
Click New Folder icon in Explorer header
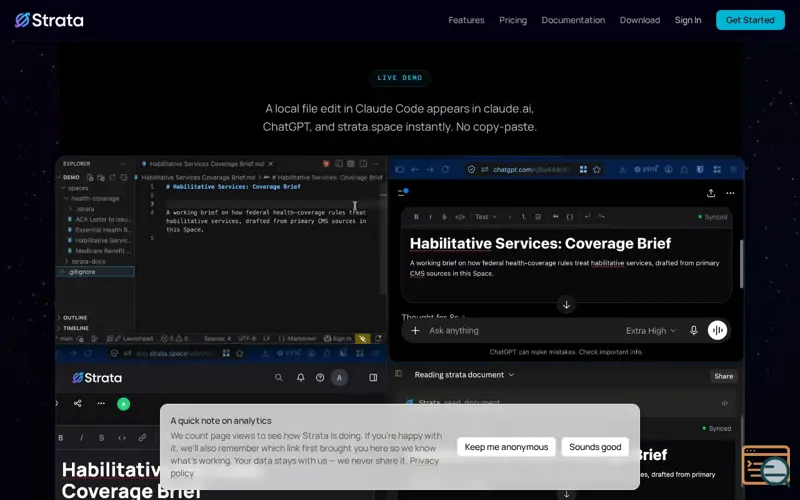tap(101, 178)
